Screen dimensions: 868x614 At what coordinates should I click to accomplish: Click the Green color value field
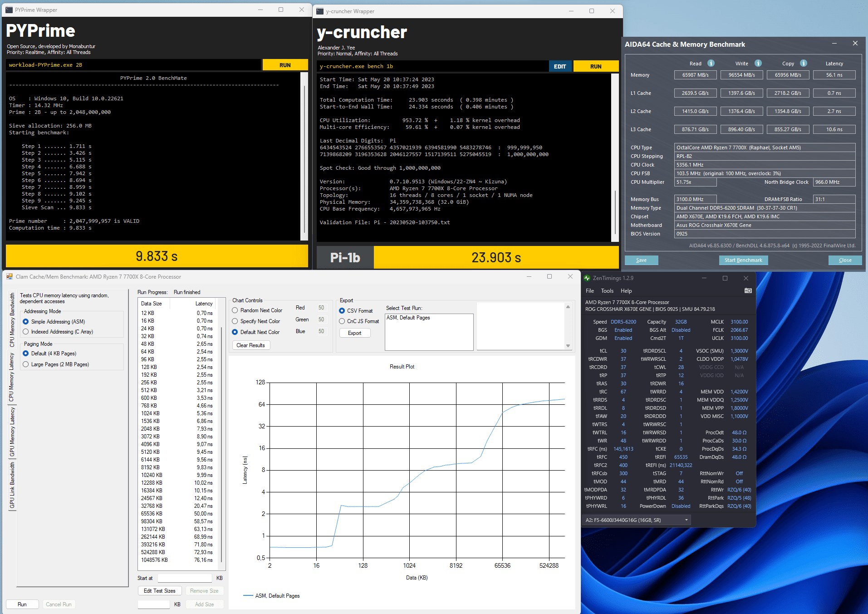point(321,319)
